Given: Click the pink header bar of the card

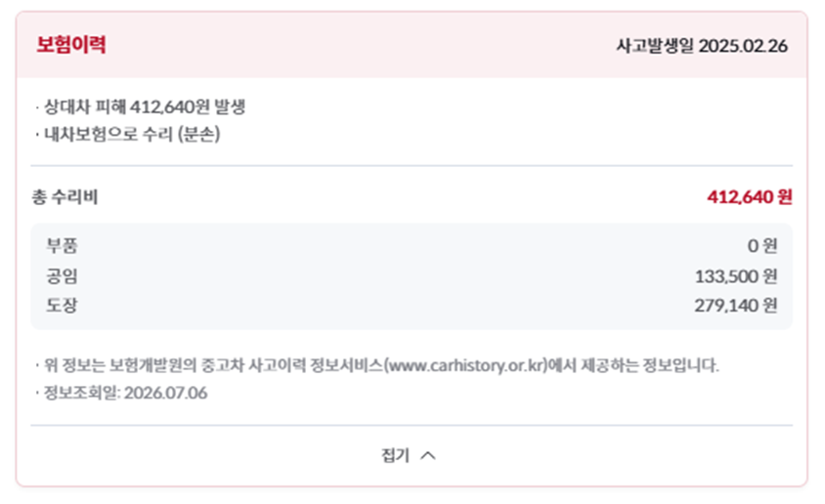Looking at the screenshot, I should 412,45.
